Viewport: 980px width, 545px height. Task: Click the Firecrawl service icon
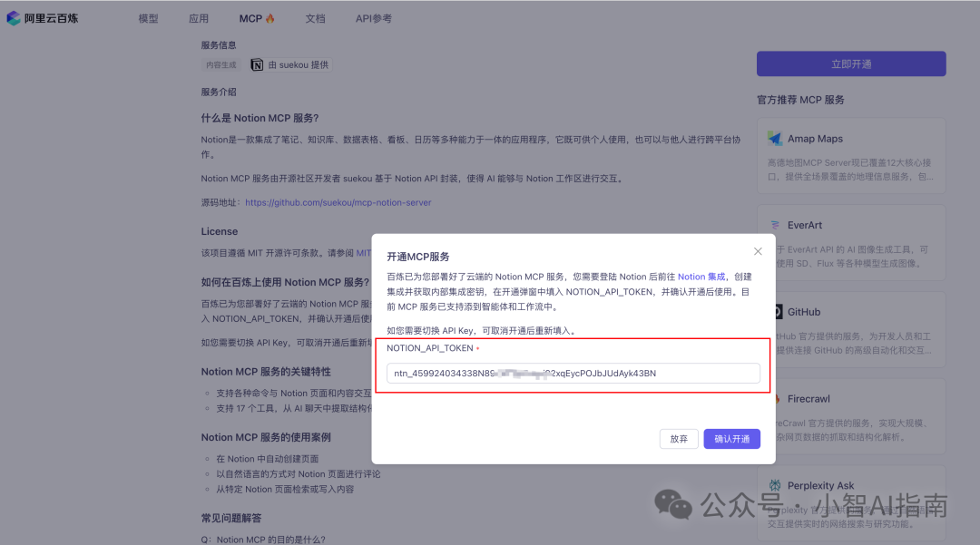(x=776, y=398)
